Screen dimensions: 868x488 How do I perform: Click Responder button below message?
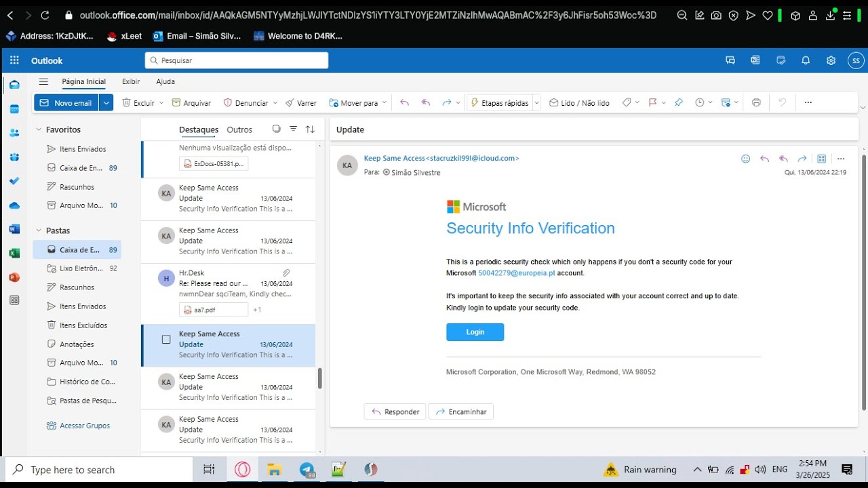[x=395, y=411]
